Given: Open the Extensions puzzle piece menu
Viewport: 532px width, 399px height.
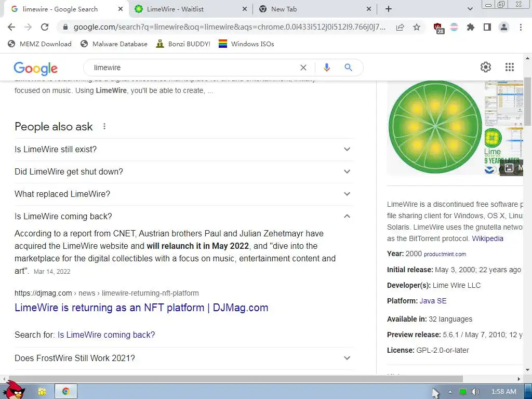Looking at the screenshot, I should [470, 27].
